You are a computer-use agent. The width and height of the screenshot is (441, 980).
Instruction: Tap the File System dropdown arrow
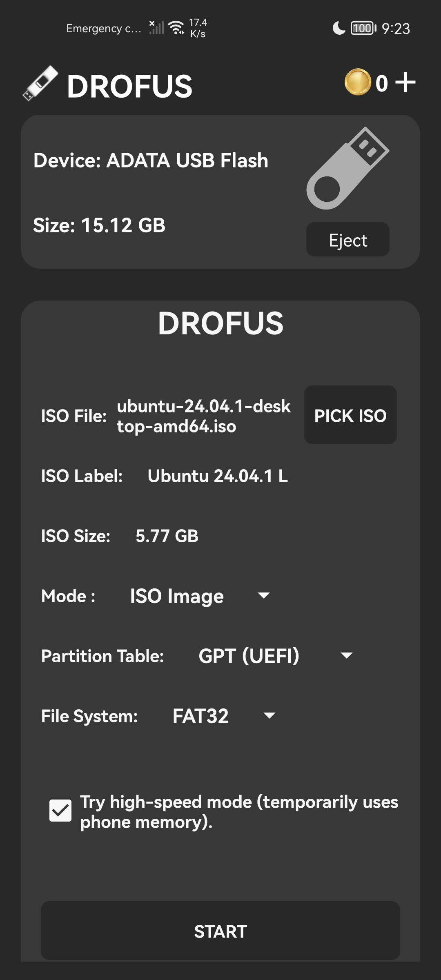coord(269,716)
